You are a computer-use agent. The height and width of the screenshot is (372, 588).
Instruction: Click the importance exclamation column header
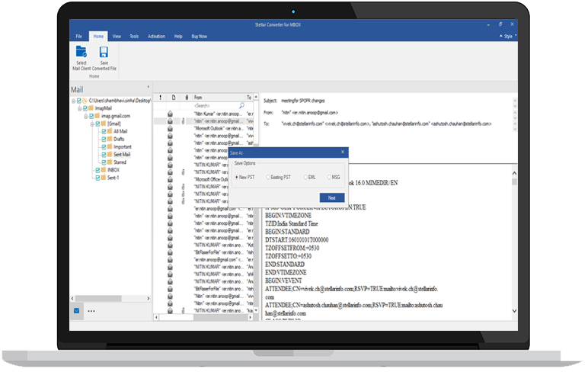160,98
